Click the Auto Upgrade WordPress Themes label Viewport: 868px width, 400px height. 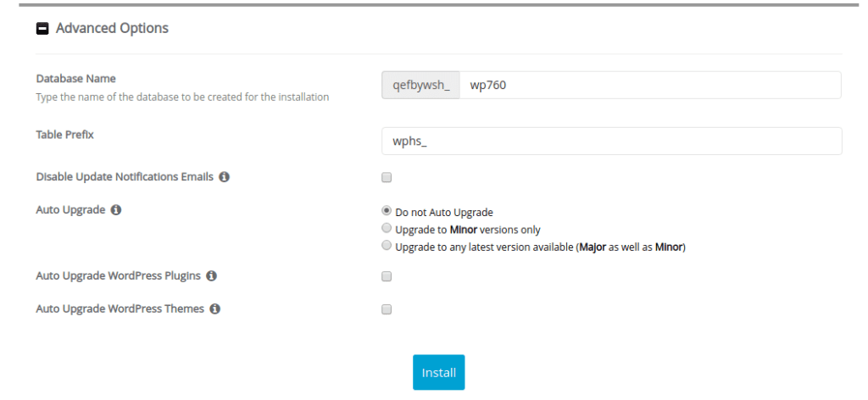point(120,308)
